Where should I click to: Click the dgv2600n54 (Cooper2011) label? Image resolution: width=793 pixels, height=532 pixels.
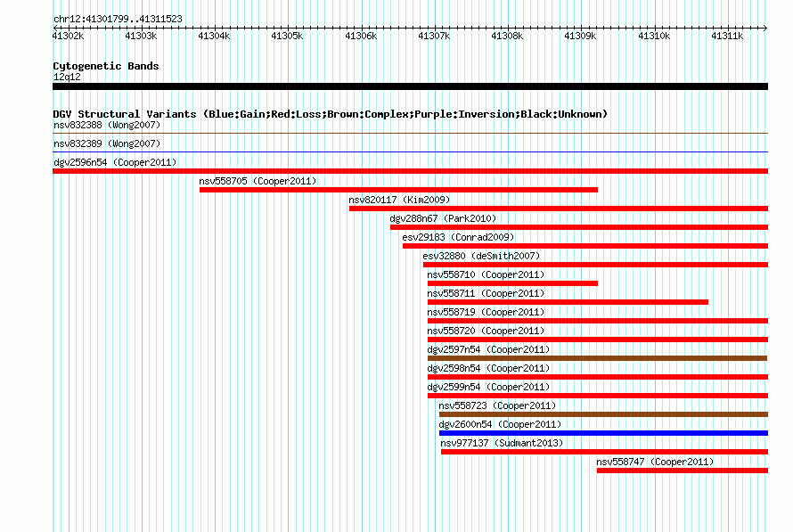(500, 424)
